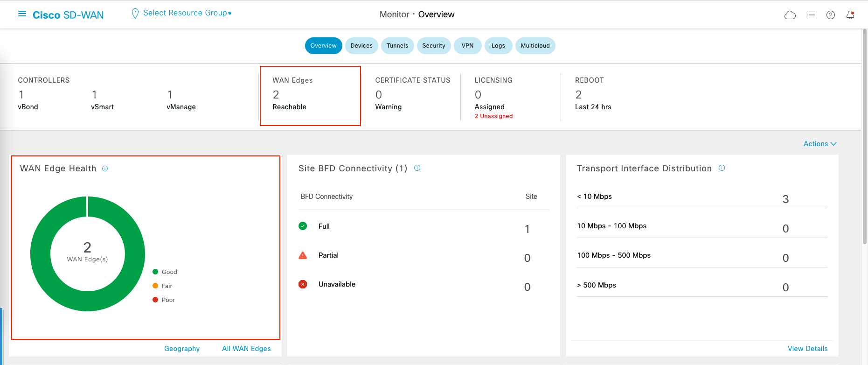Open the help question mark icon
This screenshot has width=868, height=365.
pos(830,15)
